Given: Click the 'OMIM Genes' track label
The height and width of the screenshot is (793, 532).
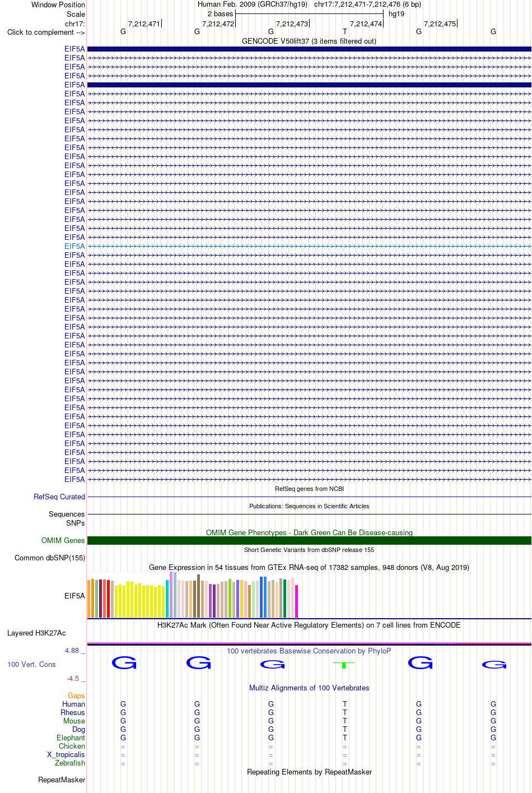Looking at the screenshot, I should coord(63,540).
